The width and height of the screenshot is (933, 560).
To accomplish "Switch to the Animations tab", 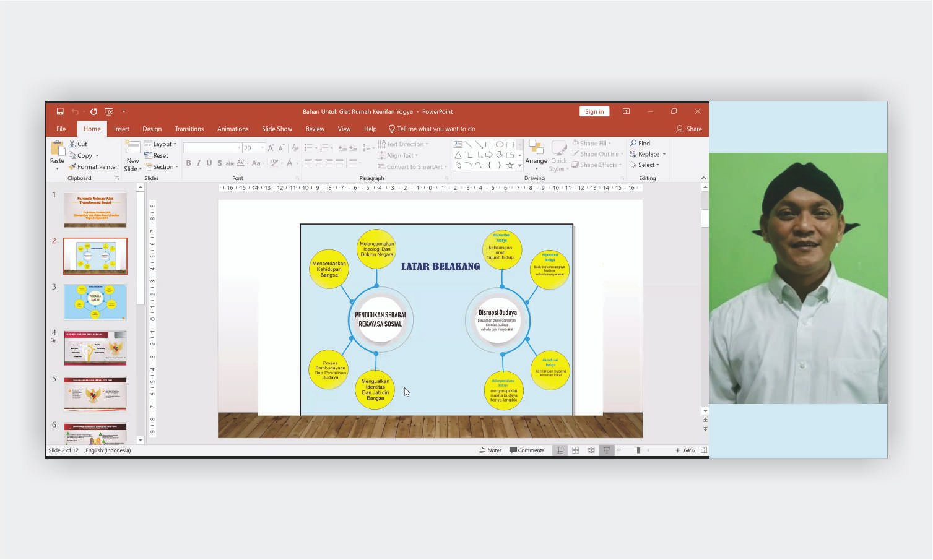I will pyautogui.click(x=233, y=129).
